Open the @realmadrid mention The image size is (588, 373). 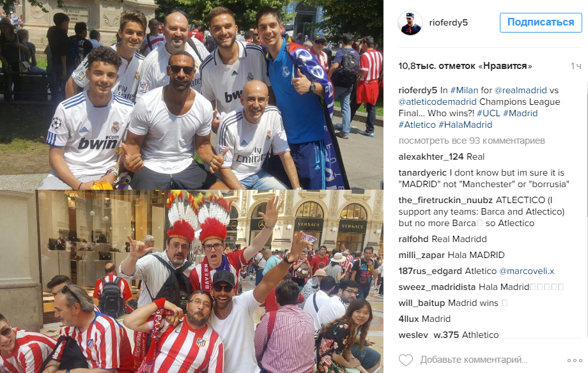520,90
